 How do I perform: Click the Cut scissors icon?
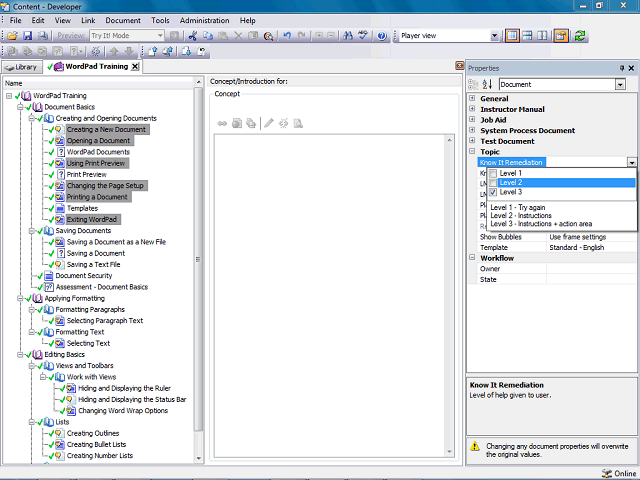(x=193, y=36)
